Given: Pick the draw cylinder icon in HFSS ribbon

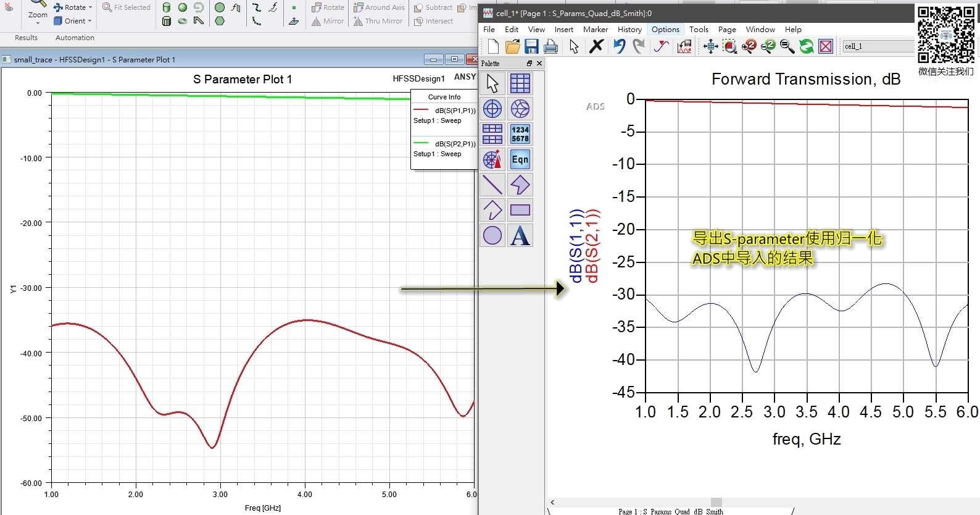Looking at the screenshot, I should click(x=167, y=7).
